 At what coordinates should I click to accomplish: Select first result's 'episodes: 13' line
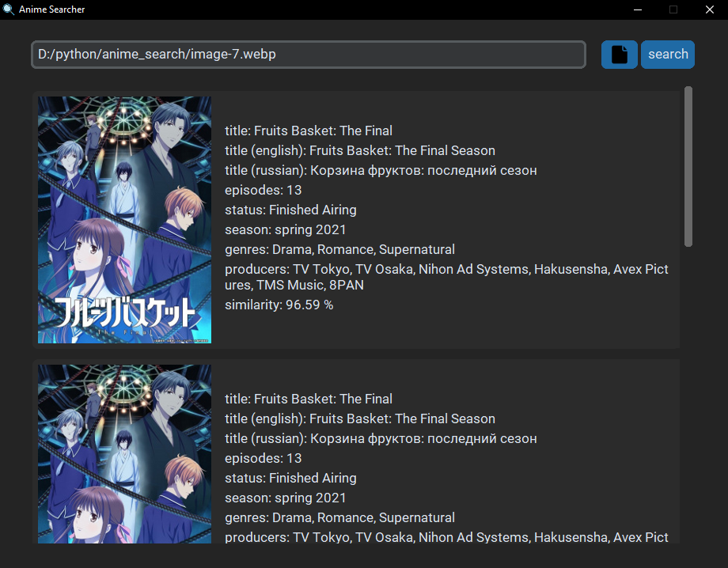click(x=264, y=191)
